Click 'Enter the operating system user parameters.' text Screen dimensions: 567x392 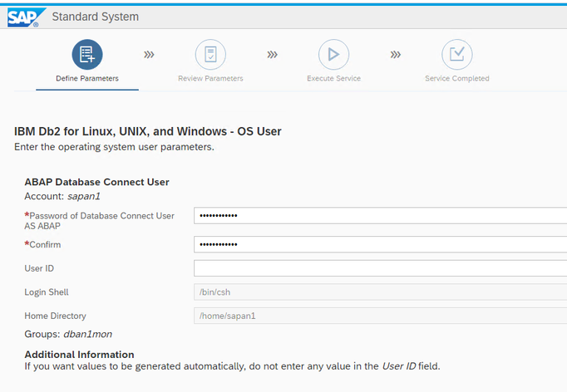114,147
